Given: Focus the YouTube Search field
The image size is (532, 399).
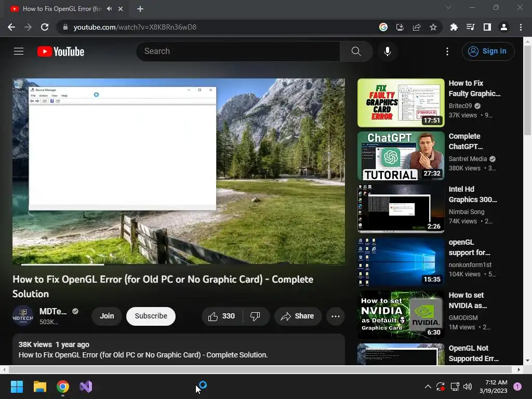Looking at the screenshot, I should [x=238, y=51].
